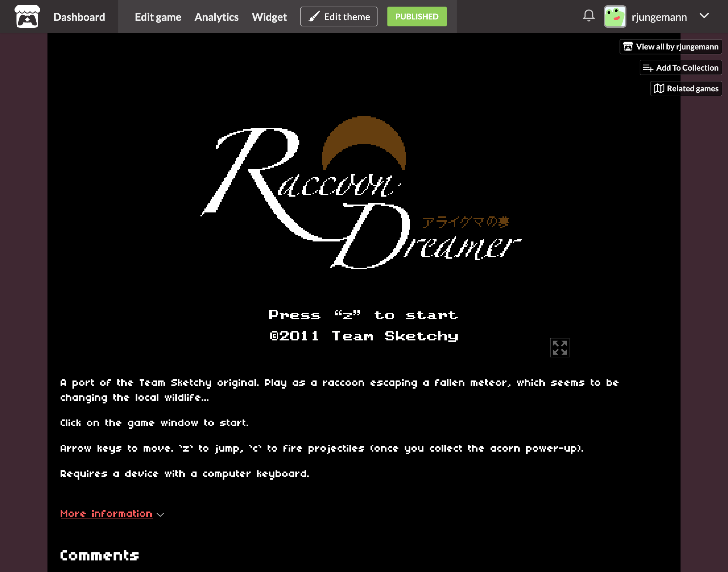Click the map icon for Related games

click(x=659, y=89)
